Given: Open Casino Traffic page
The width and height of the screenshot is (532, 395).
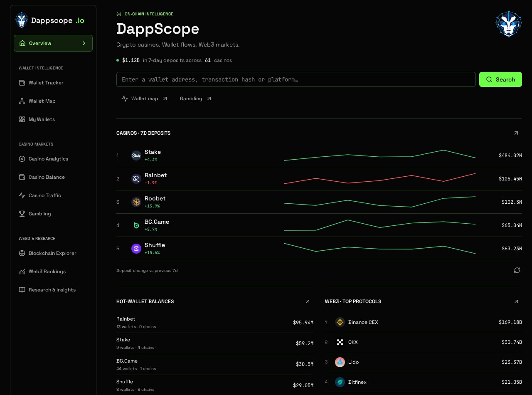Looking at the screenshot, I should tap(53, 195).
